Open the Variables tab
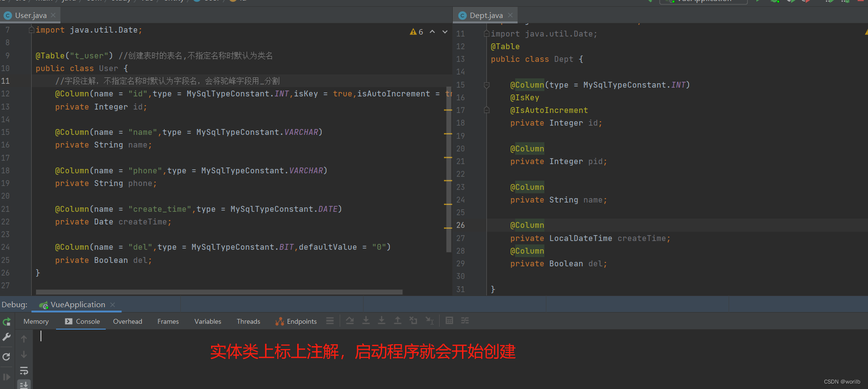Image resolution: width=868 pixels, height=389 pixels. (208, 321)
